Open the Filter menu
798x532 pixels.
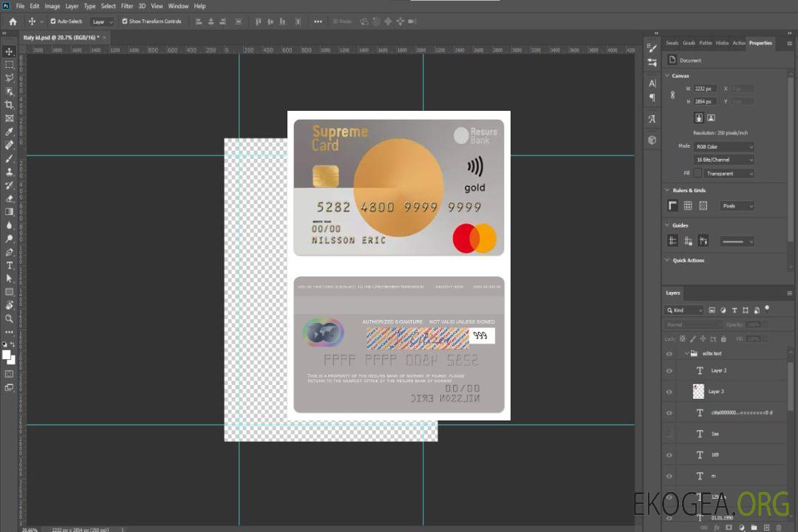tap(127, 6)
